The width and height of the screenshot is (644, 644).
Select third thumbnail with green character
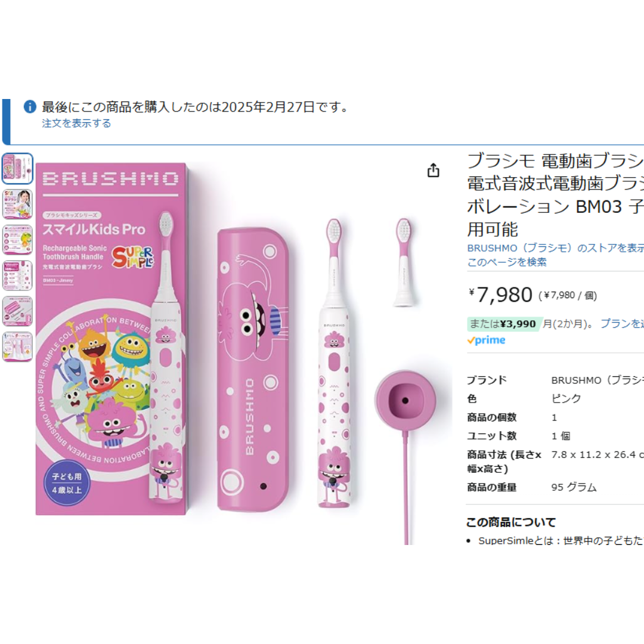pos(17,240)
